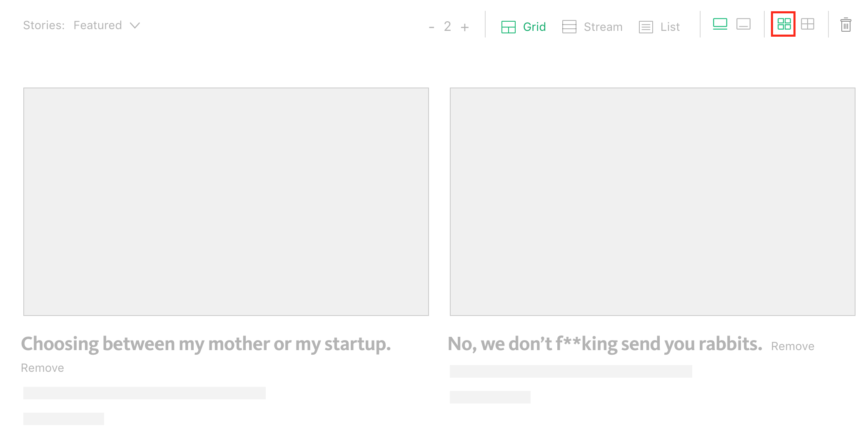Remove the 'Choosing between my mother' story

[42, 368]
